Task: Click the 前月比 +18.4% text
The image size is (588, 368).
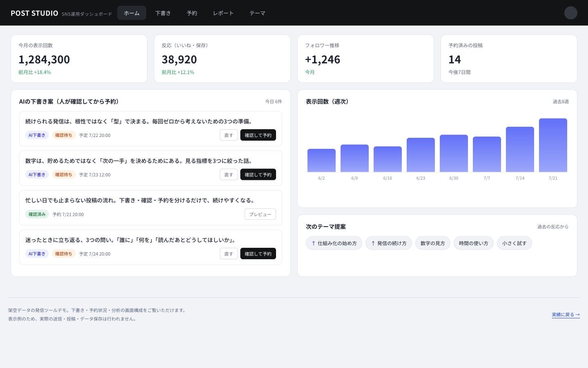Action: tap(35, 72)
